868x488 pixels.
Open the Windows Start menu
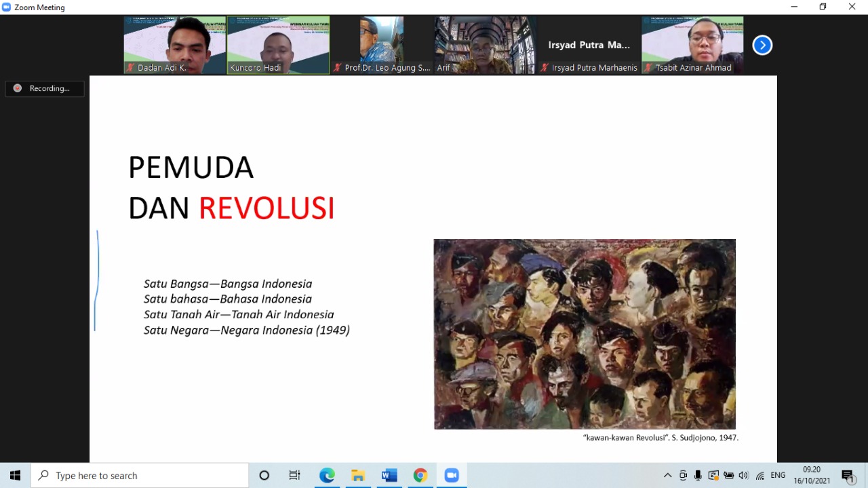point(15,475)
